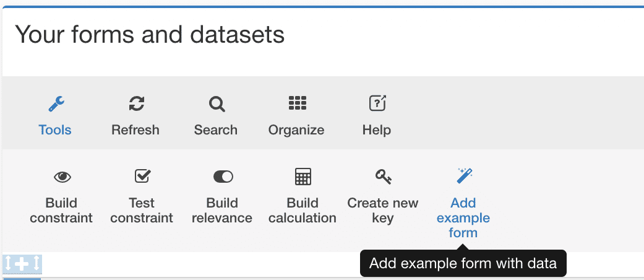Choose Build relevance text

tap(222, 210)
